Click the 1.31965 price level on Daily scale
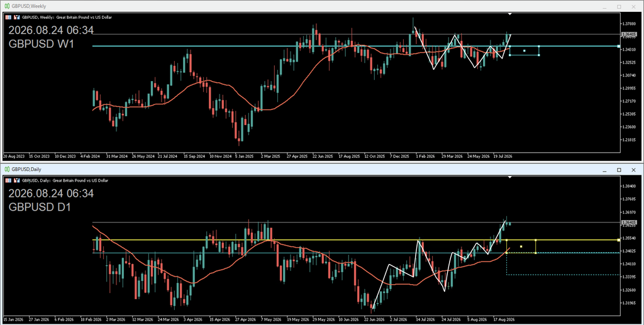Viewport: 644px width, 325px height. pos(630,303)
